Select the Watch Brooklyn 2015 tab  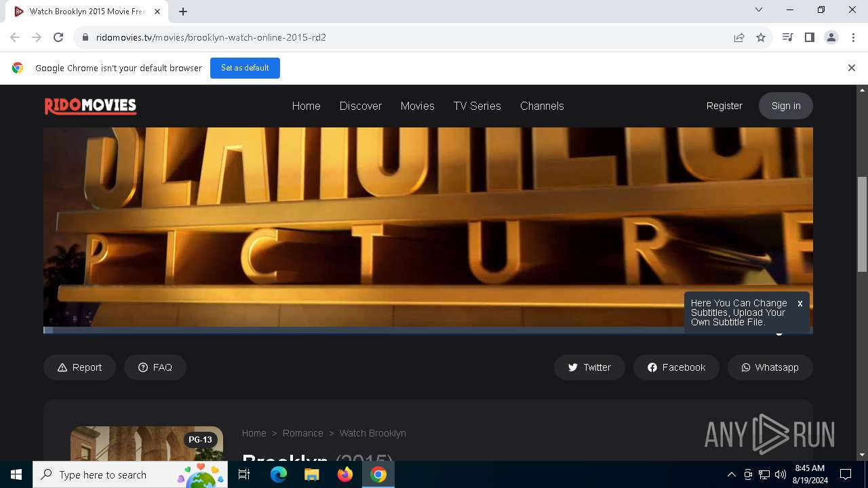87,12
